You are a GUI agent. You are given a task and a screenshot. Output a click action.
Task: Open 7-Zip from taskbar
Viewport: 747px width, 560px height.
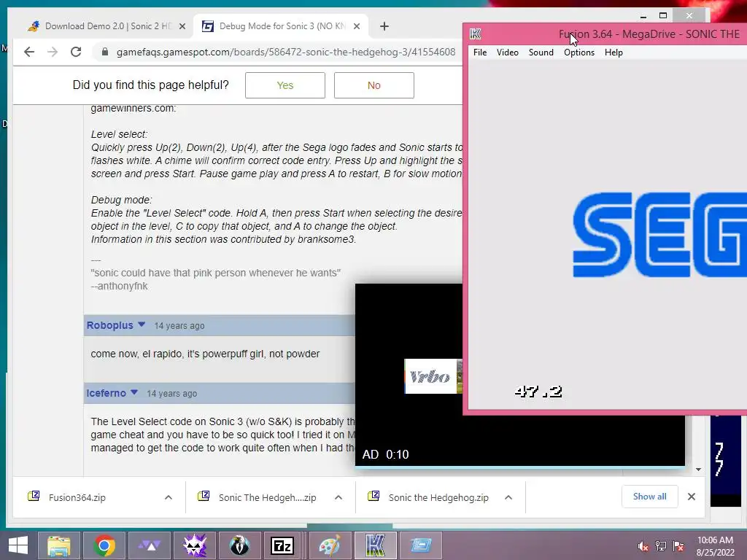coord(282,545)
